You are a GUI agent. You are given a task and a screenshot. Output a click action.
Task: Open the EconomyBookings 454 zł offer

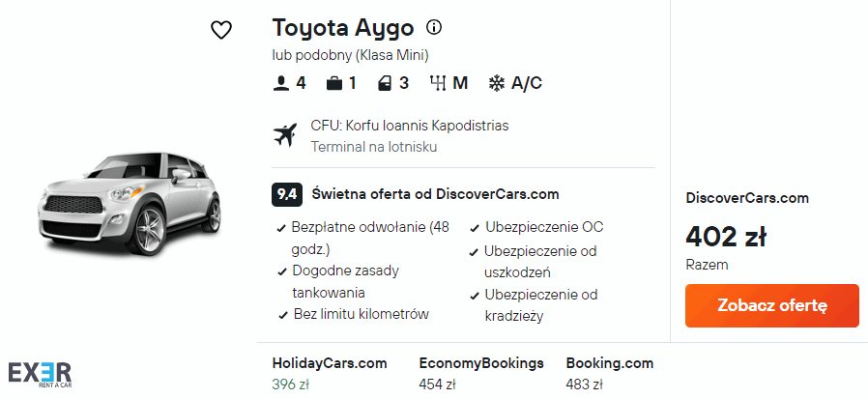coord(480,373)
